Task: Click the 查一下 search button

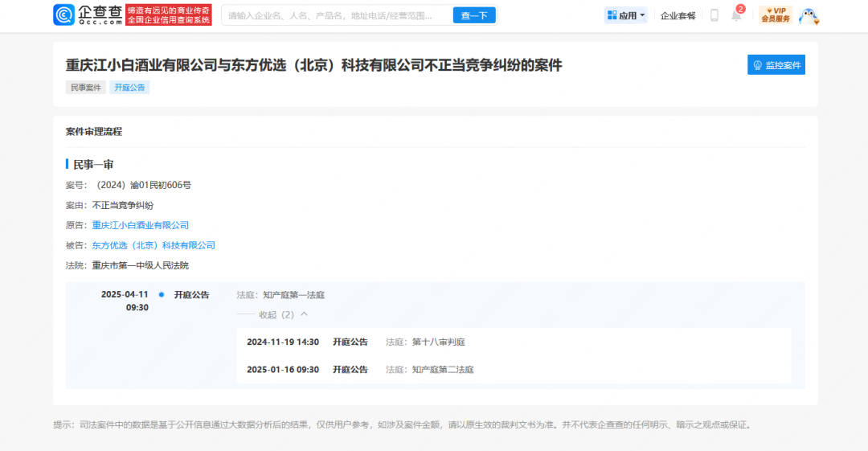Action: tap(474, 15)
